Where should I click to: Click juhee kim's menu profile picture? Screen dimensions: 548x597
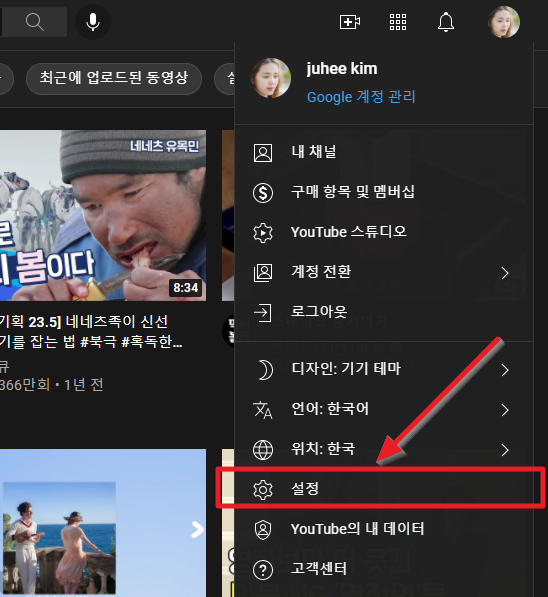tap(271, 78)
